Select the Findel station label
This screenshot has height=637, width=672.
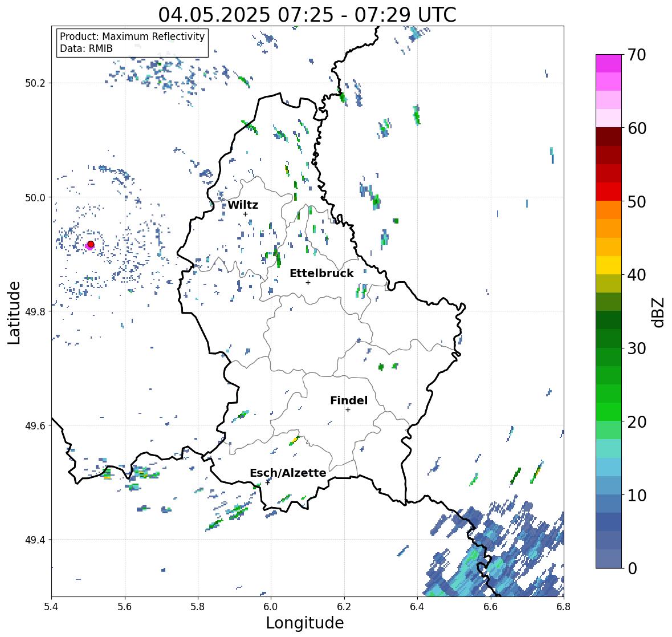click(x=349, y=400)
